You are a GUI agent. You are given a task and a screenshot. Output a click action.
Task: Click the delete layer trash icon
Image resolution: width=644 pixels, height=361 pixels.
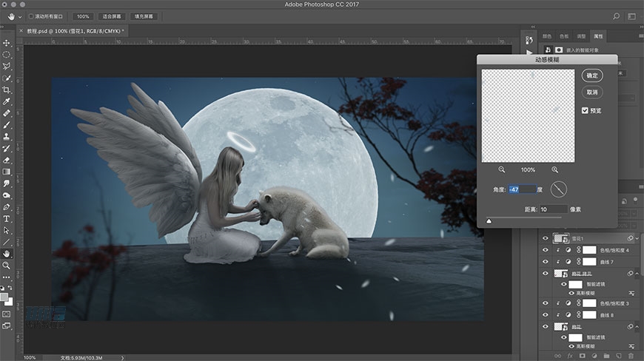coord(631,356)
